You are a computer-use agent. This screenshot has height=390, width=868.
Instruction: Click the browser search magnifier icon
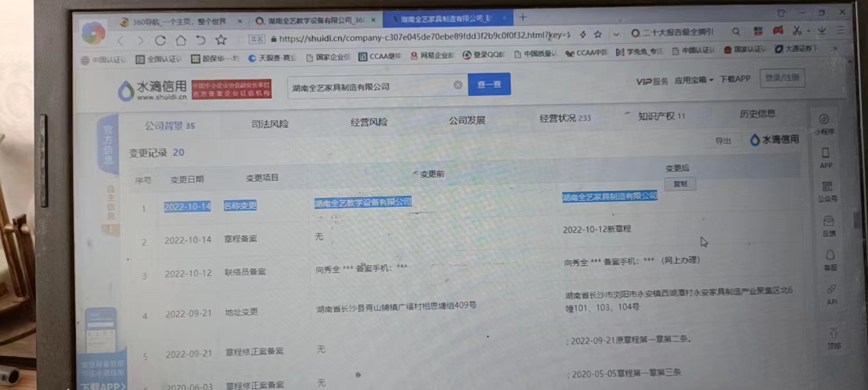coord(736,32)
